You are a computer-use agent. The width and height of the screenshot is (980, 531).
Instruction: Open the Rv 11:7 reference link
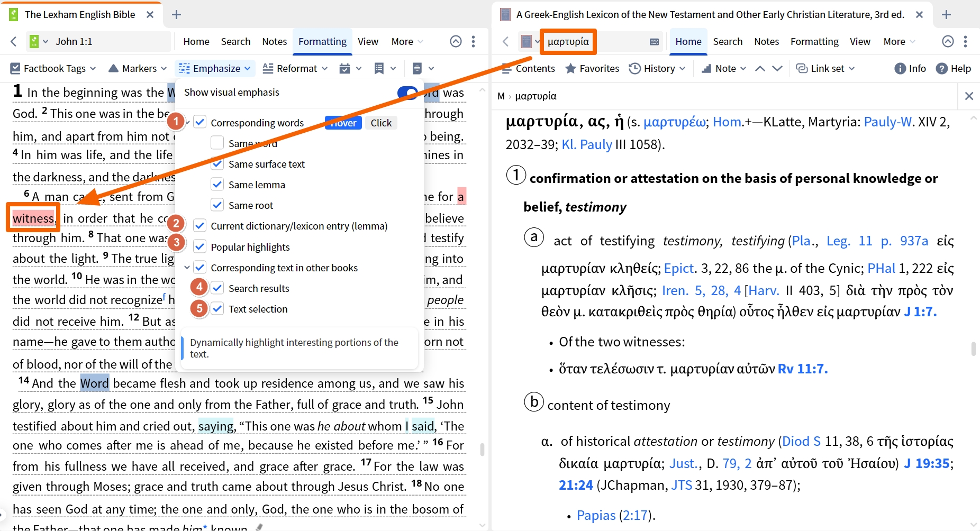coord(803,369)
